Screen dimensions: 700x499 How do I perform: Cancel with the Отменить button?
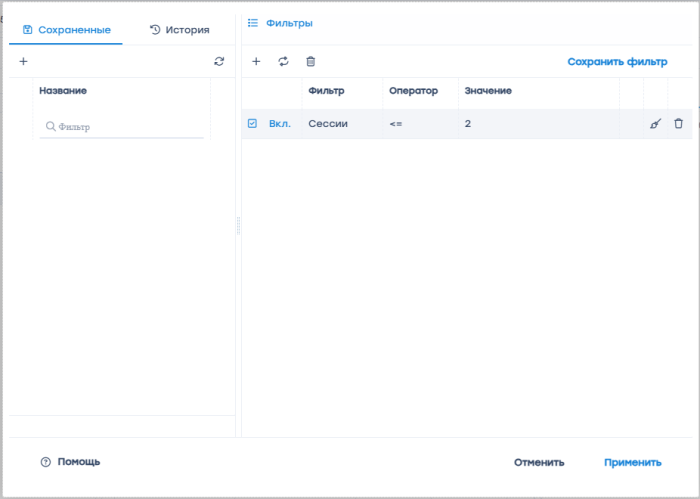539,463
